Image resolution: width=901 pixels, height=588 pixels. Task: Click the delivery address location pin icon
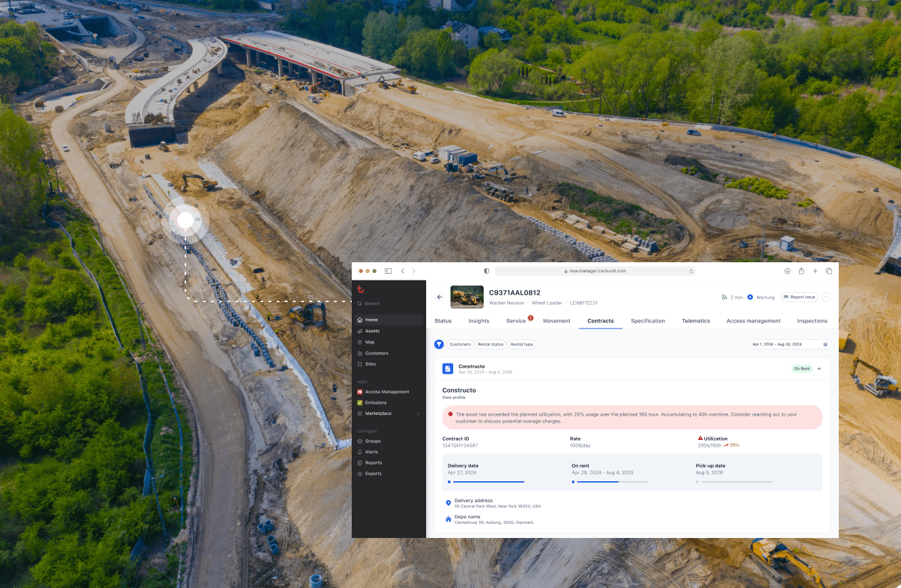(448, 503)
